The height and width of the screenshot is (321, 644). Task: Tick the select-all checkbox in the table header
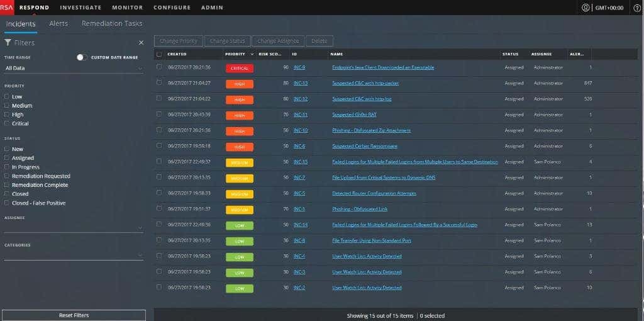tap(159, 54)
